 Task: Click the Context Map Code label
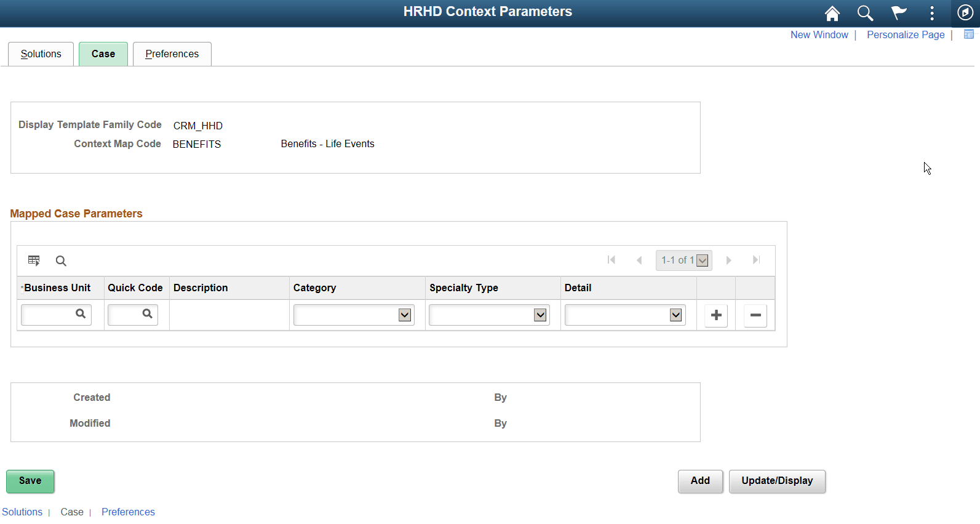pyautogui.click(x=118, y=144)
